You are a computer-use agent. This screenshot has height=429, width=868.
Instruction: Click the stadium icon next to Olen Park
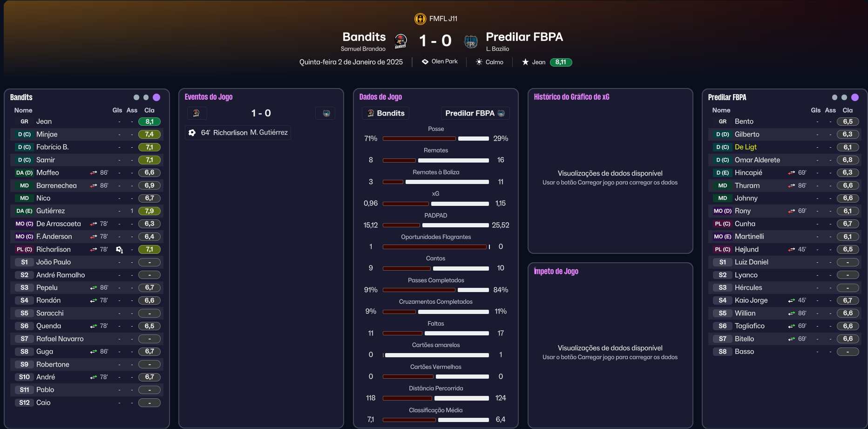coord(425,61)
